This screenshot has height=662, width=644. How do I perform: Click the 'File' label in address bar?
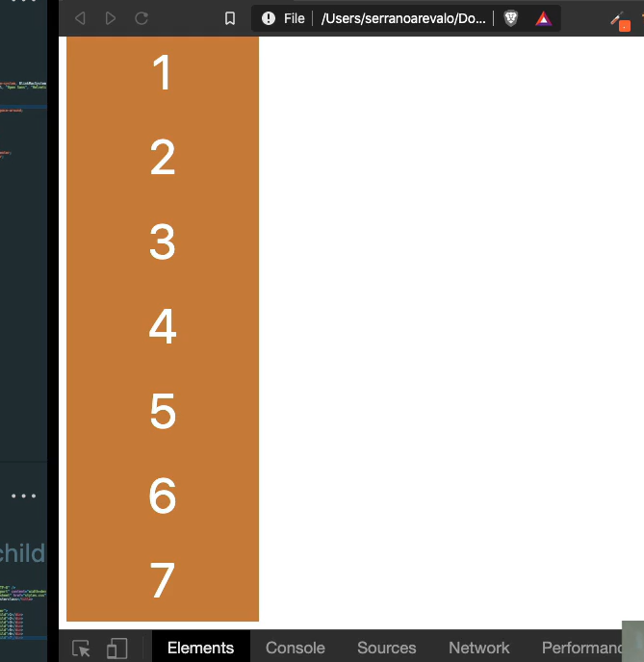294,18
